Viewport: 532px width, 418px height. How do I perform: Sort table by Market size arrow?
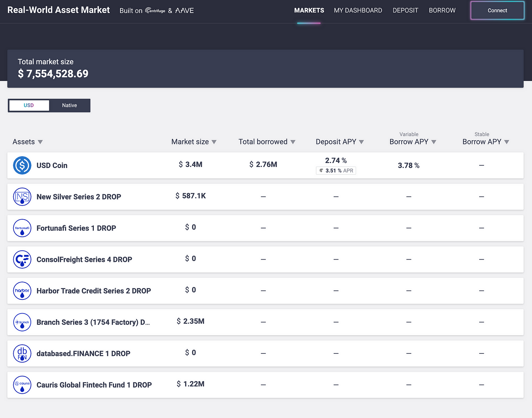coord(214,142)
